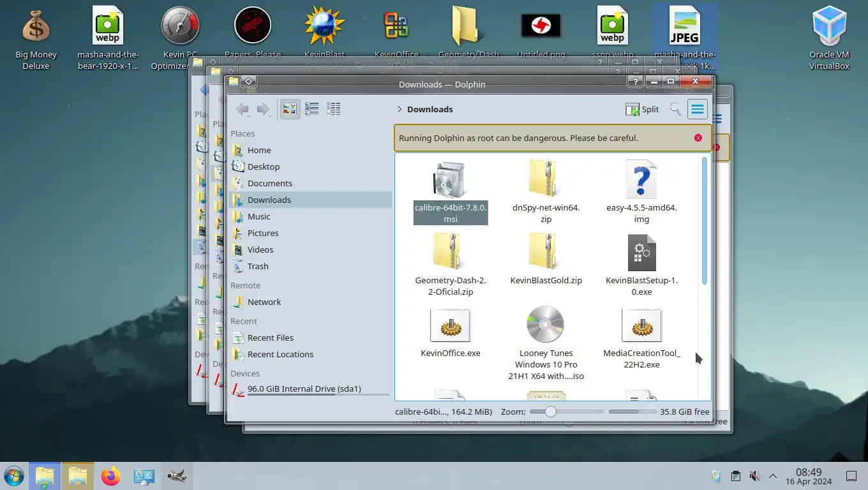
Task: Open Trash in the Places panel
Action: click(x=310, y=266)
